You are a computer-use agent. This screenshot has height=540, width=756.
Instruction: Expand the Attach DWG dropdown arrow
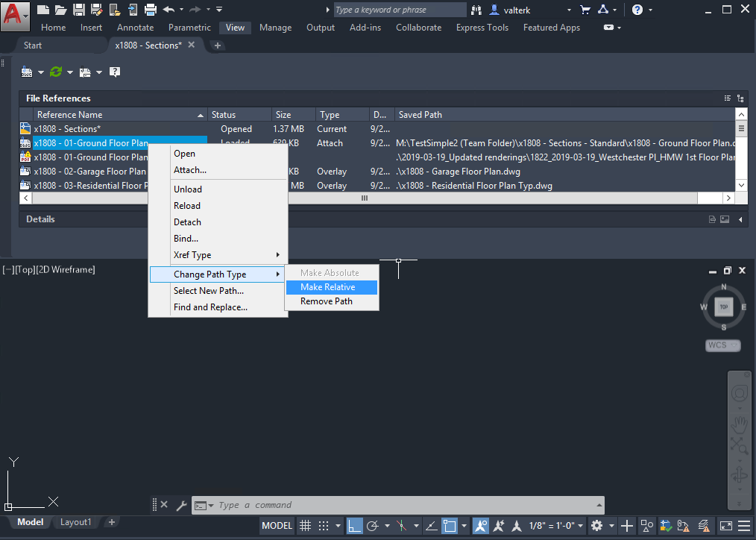pos(40,72)
